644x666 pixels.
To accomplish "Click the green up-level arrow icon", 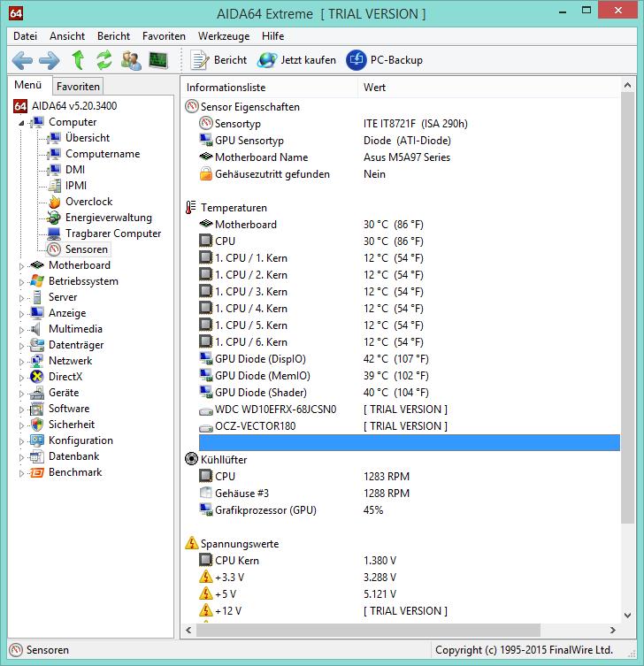I will [78, 60].
